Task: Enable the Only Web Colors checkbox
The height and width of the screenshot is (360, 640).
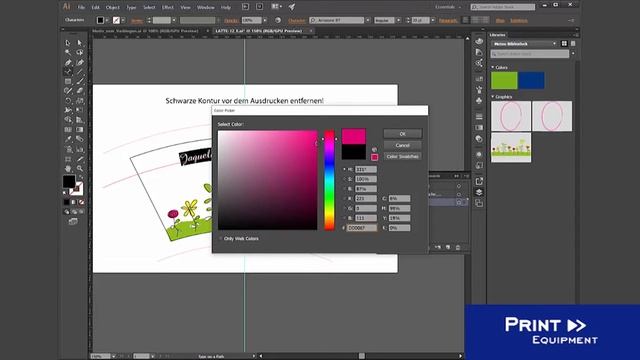Action: click(x=220, y=238)
